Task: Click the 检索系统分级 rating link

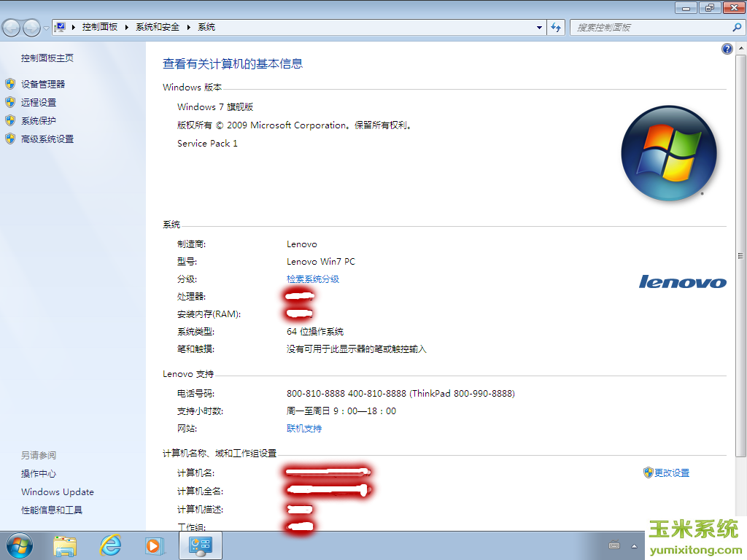Action: [x=312, y=279]
